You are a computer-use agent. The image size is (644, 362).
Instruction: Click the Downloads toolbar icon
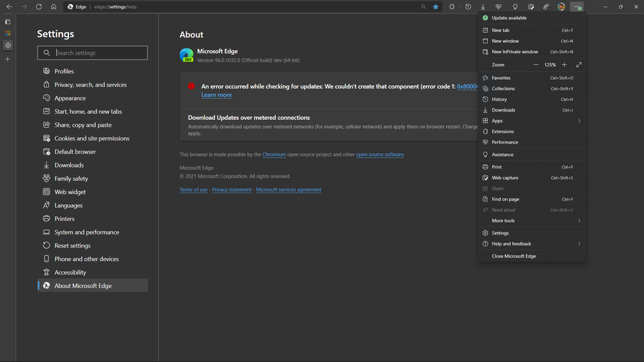point(483,6)
